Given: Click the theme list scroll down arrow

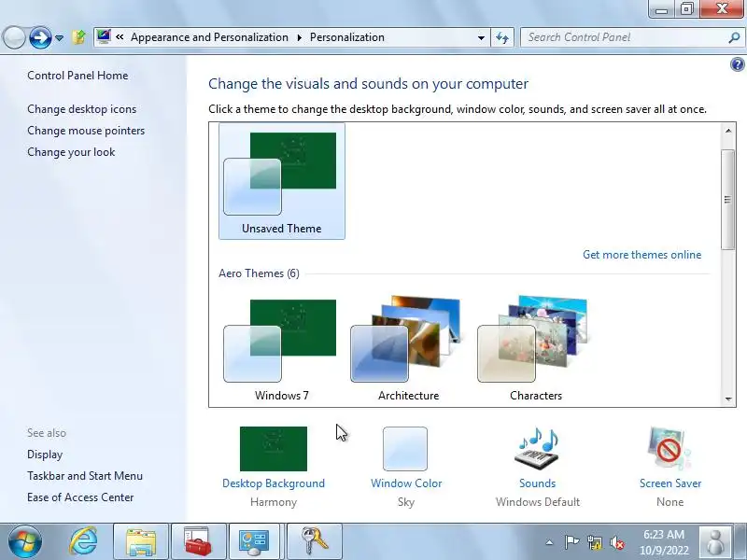Looking at the screenshot, I should 728,399.
